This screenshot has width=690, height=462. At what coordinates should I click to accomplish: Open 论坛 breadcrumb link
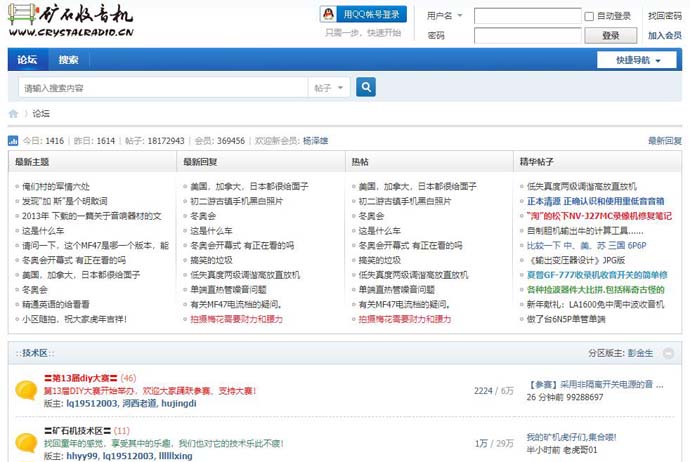coord(41,114)
